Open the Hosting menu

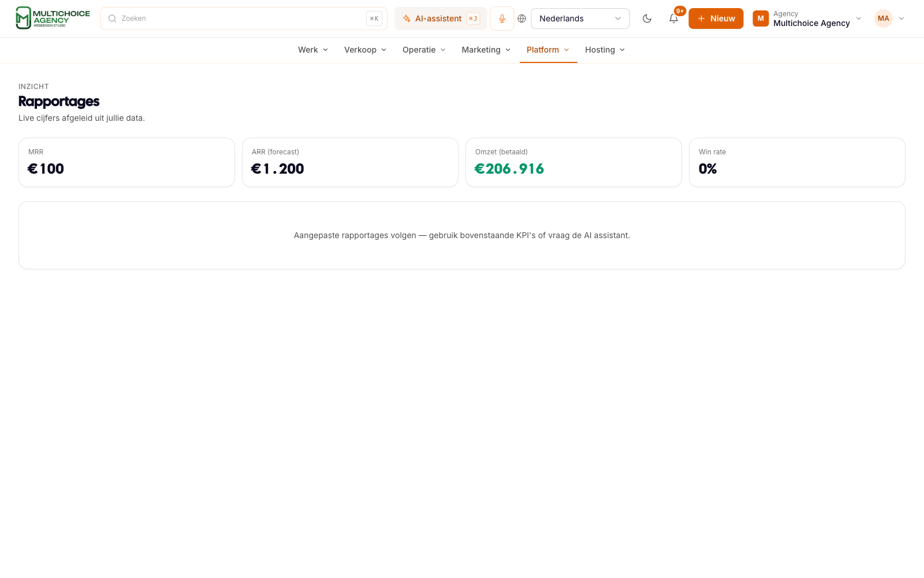[x=605, y=50]
